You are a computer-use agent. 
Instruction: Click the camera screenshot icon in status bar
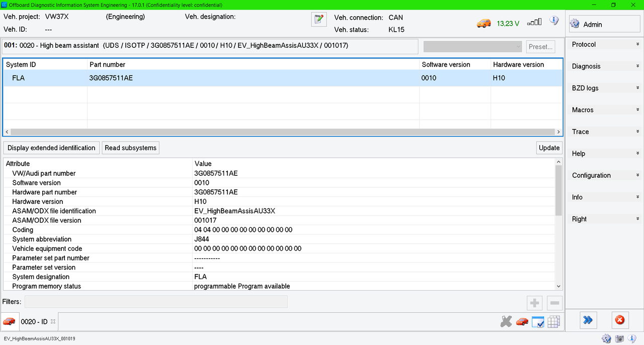[620, 339]
